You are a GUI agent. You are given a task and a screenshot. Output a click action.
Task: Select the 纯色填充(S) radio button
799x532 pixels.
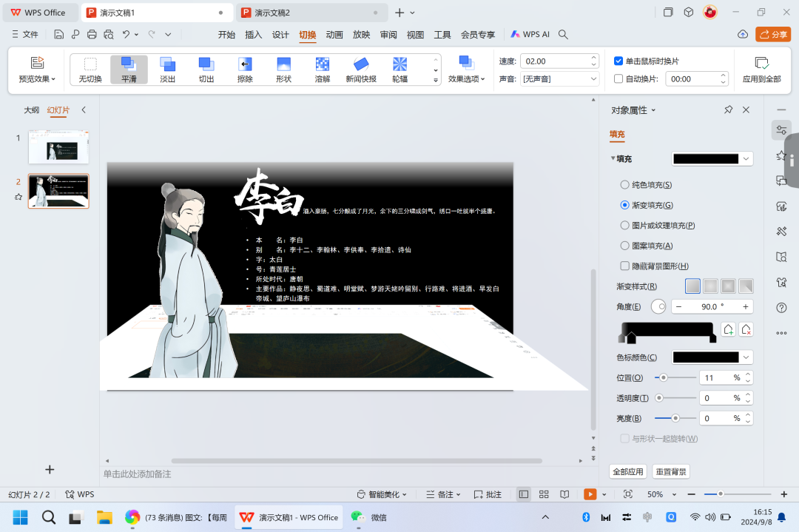[x=624, y=184]
